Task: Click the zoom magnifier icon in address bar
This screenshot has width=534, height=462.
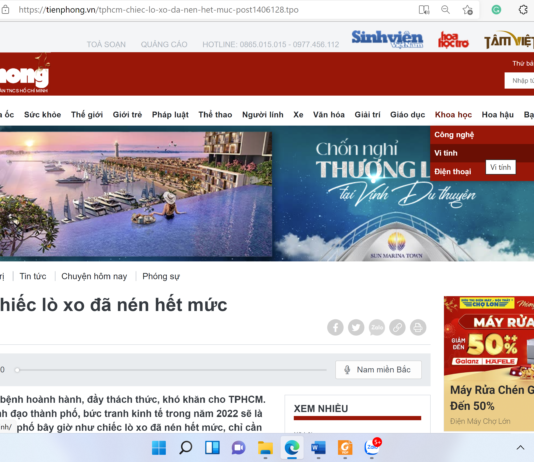Action: (x=445, y=10)
